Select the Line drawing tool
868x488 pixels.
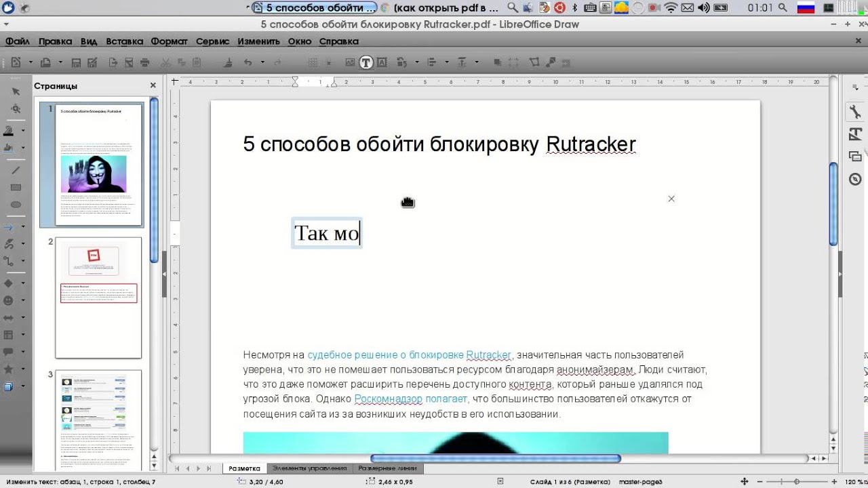16,170
